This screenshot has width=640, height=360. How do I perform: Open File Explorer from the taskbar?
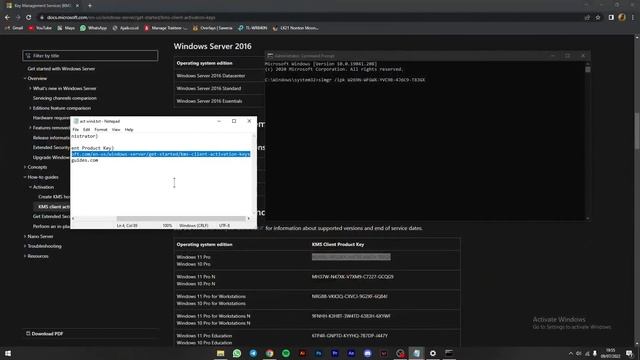pos(220,353)
